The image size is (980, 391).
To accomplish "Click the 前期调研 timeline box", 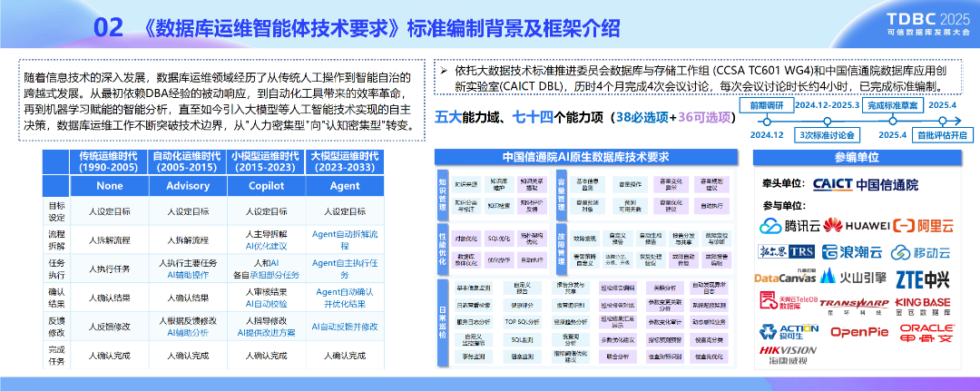I will click(x=766, y=105).
